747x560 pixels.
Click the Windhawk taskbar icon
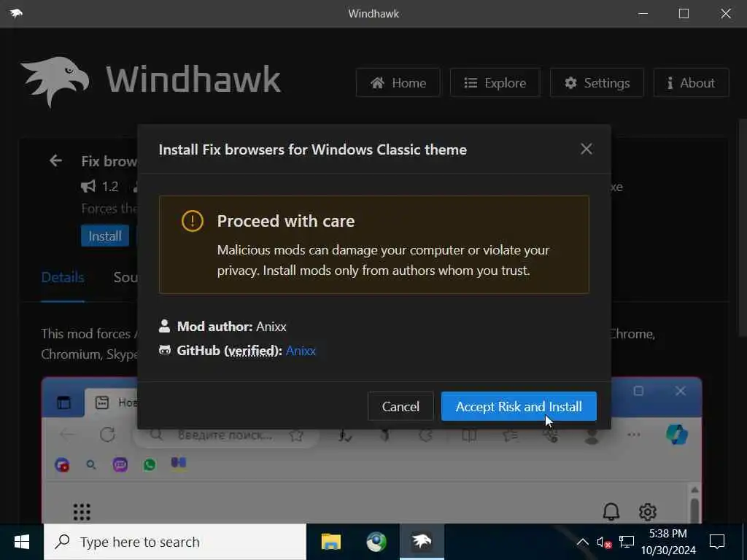click(422, 542)
